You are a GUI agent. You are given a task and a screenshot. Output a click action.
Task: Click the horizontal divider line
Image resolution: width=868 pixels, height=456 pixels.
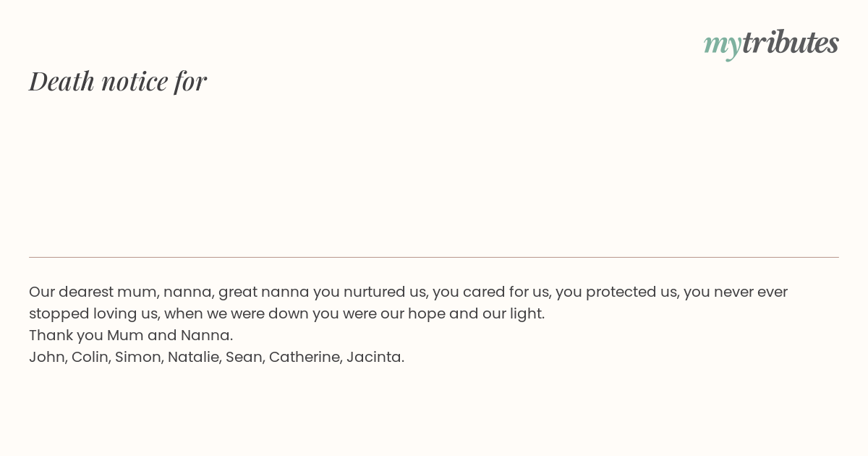point(434,257)
